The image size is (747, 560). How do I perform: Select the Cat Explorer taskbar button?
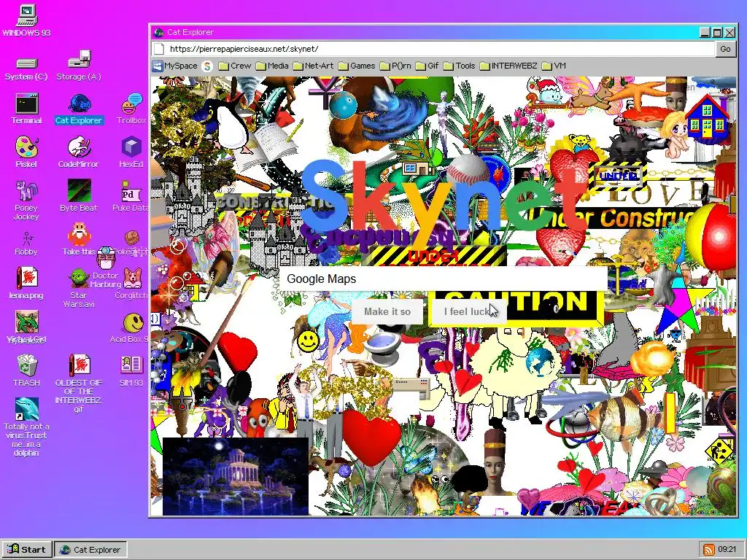coord(90,549)
